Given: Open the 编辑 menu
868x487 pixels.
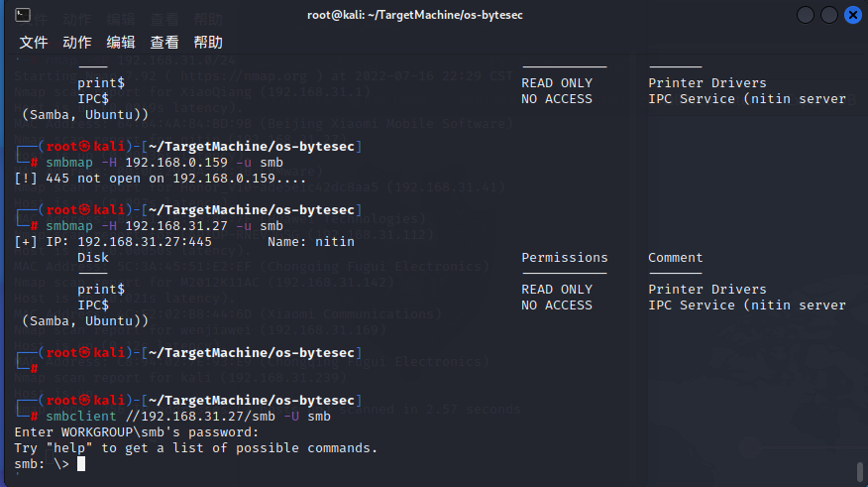Looking at the screenshot, I should pyautogui.click(x=121, y=42).
